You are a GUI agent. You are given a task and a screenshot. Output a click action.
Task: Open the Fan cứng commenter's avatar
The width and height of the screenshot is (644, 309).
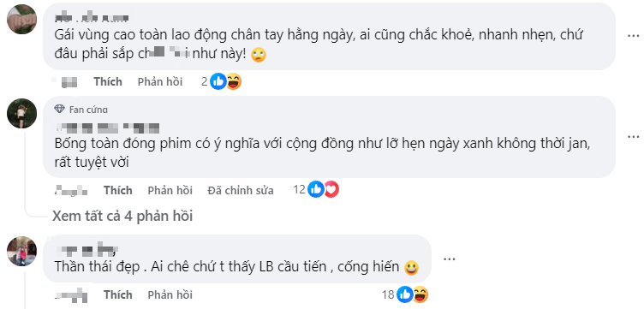(21, 113)
